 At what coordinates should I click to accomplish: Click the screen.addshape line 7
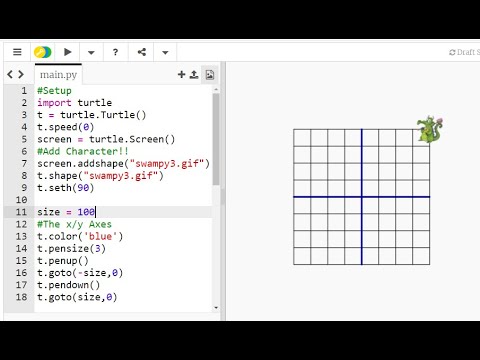click(123, 164)
